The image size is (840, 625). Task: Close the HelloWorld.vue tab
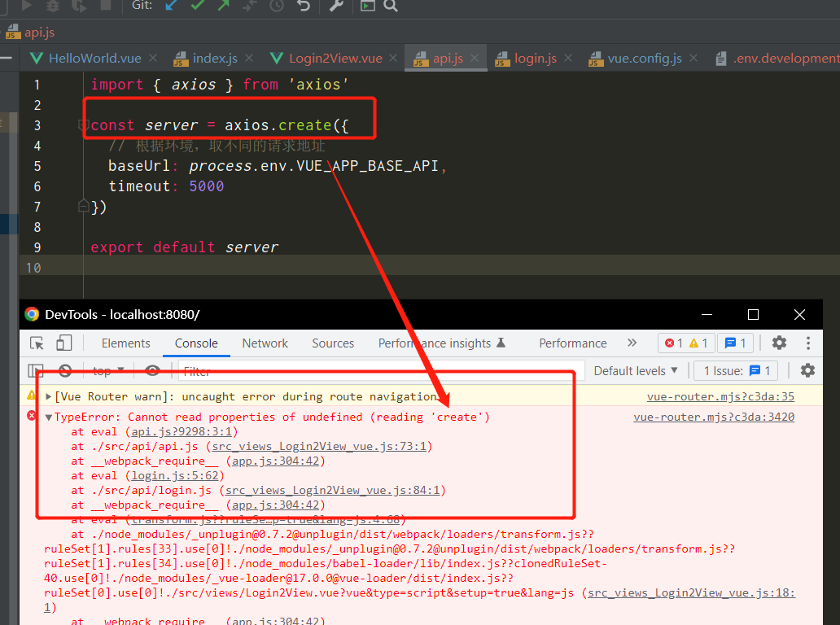click(x=153, y=58)
